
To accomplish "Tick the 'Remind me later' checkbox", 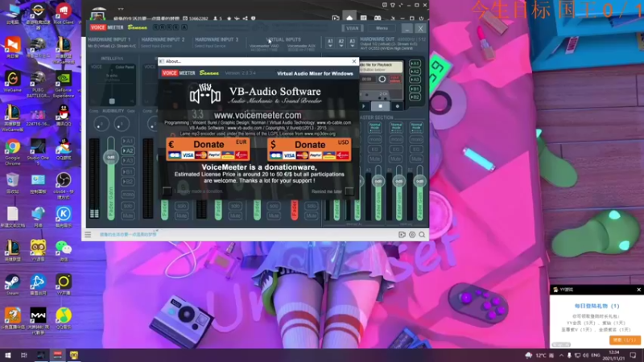I will 349,191.
